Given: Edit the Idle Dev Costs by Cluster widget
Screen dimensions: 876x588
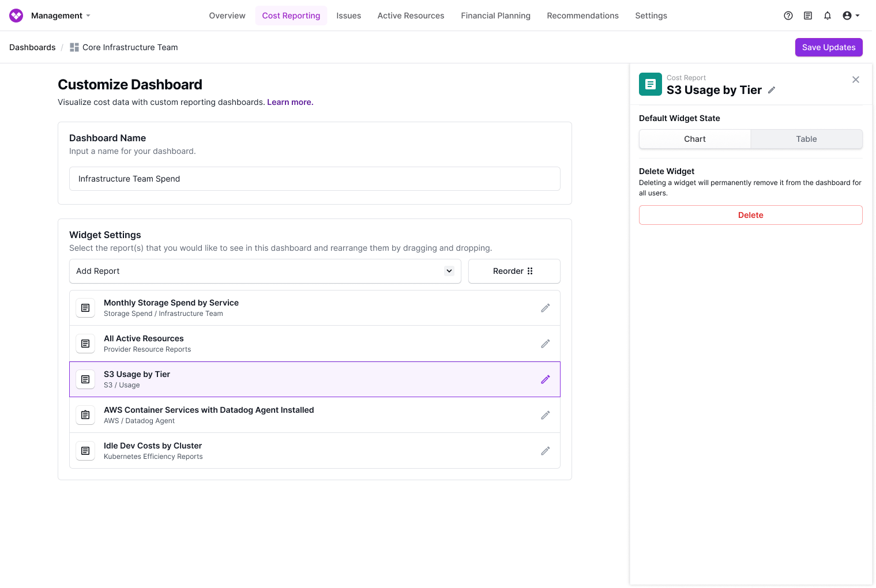Looking at the screenshot, I should 545,451.
